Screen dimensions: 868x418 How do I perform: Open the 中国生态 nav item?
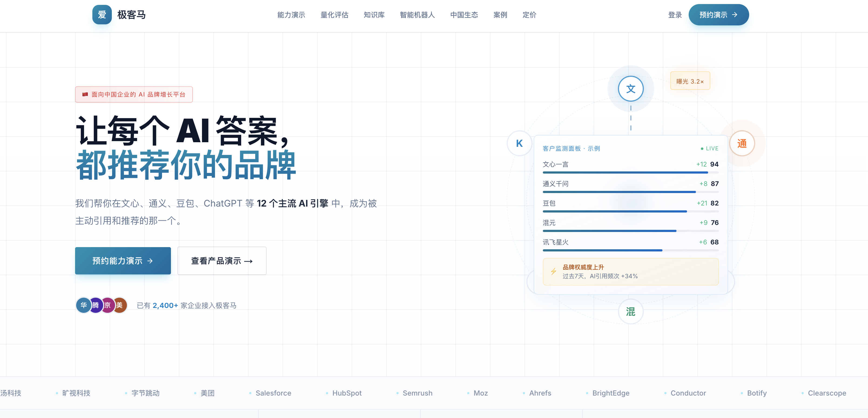pyautogui.click(x=464, y=15)
